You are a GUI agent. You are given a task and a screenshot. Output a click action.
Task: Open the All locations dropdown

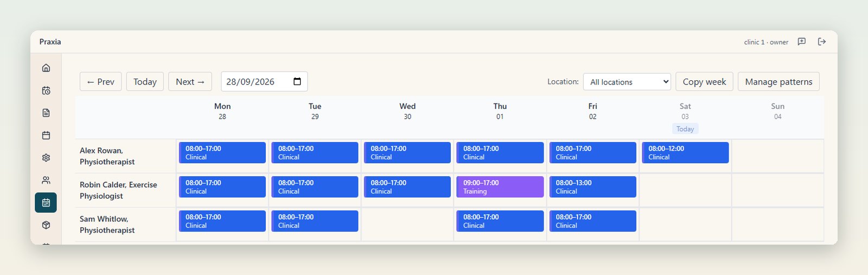tap(627, 82)
